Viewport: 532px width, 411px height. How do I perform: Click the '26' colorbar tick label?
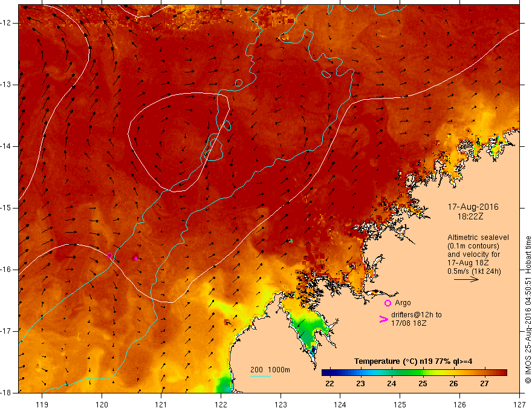(453, 384)
